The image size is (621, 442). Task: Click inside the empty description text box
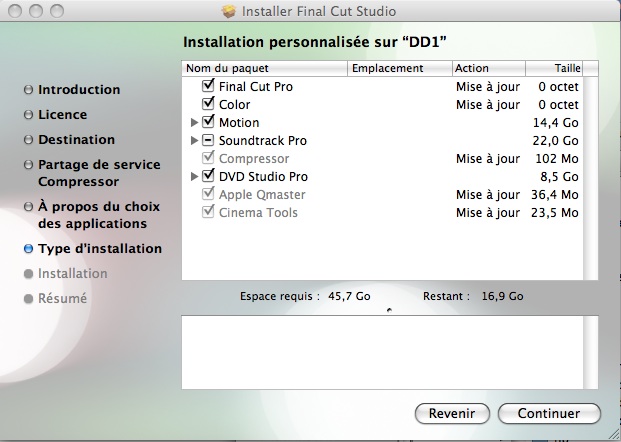point(383,352)
